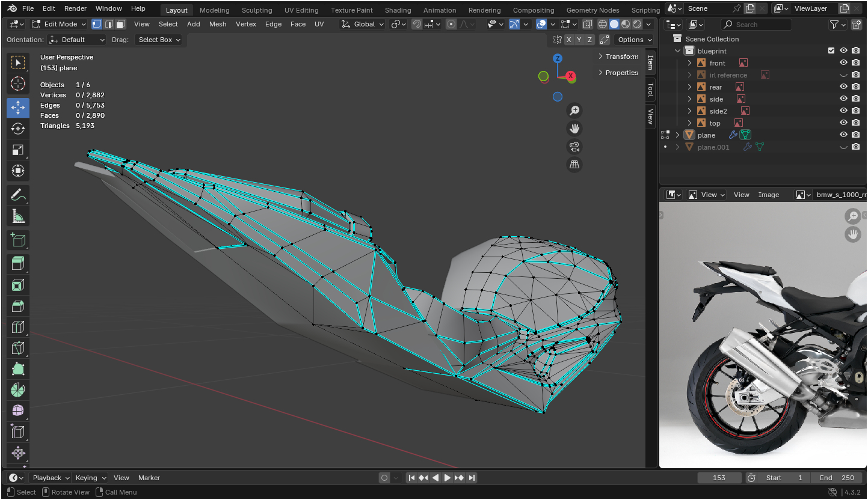Toggle camera view in the viewport

(574, 147)
